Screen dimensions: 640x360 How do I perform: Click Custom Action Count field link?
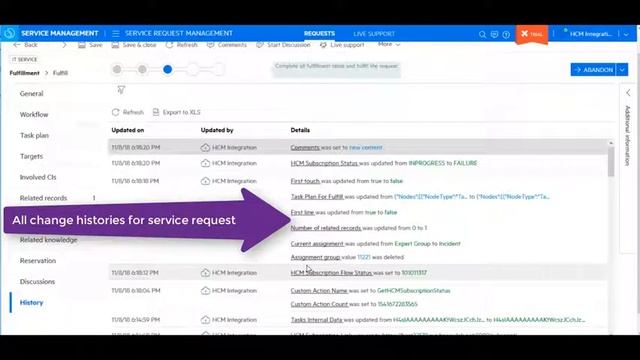click(x=319, y=304)
